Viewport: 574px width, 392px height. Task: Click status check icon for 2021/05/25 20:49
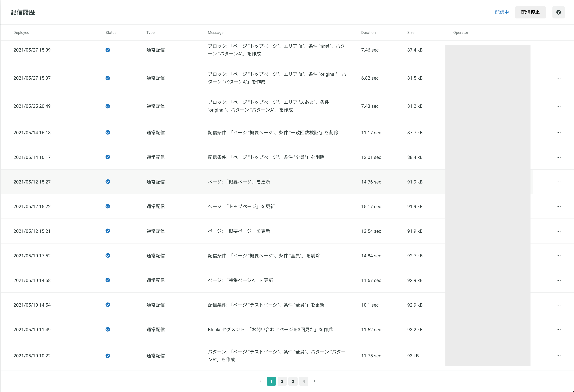tap(108, 106)
